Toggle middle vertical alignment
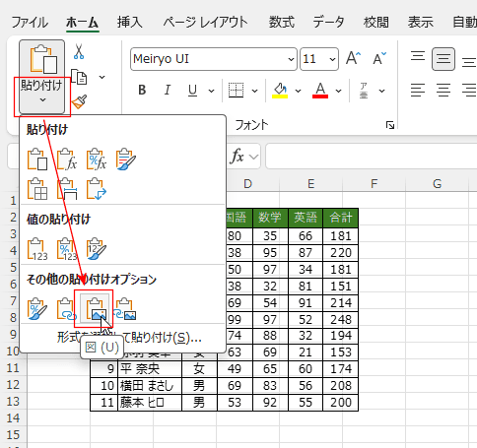This screenshot has height=448, width=477. (x=443, y=59)
